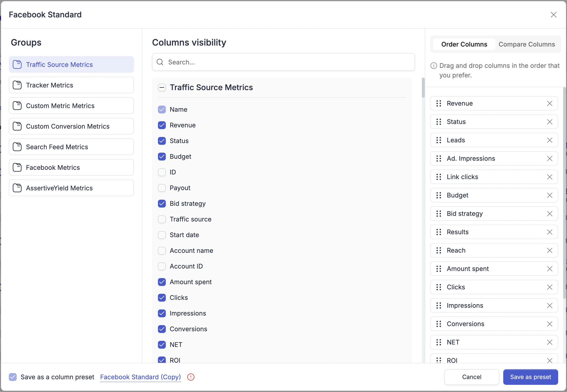Enable the Traffic source column checkbox

coord(162,219)
